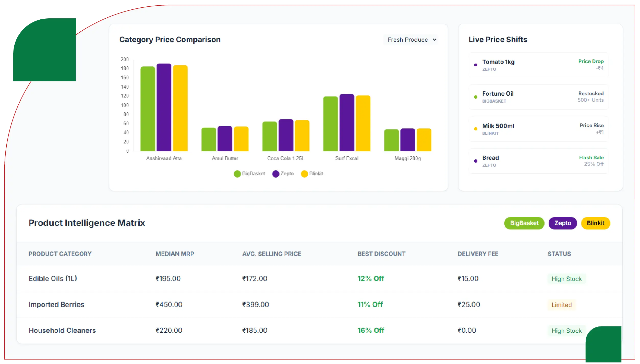Select the Blinkit filter pill
The height and width of the screenshot is (364, 640).
[x=595, y=223]
